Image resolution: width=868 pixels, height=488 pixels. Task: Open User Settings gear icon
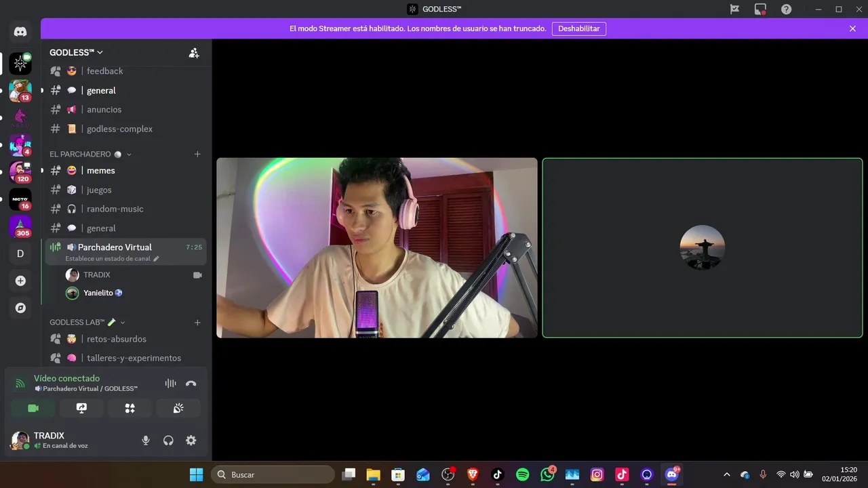coord(191,441)
